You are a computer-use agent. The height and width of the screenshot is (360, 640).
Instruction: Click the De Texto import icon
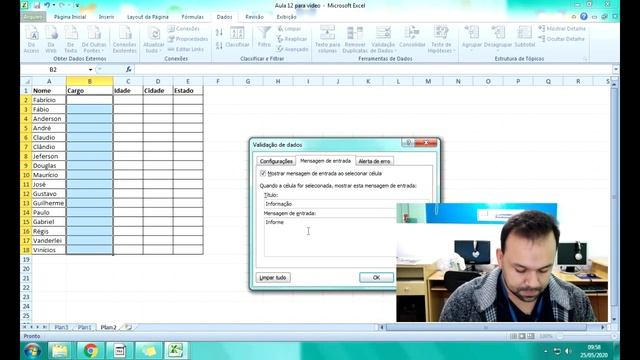point(70,39)
